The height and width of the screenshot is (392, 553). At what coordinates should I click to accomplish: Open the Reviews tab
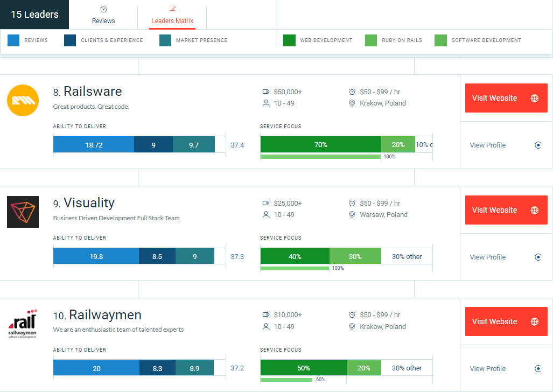[103, 15]
